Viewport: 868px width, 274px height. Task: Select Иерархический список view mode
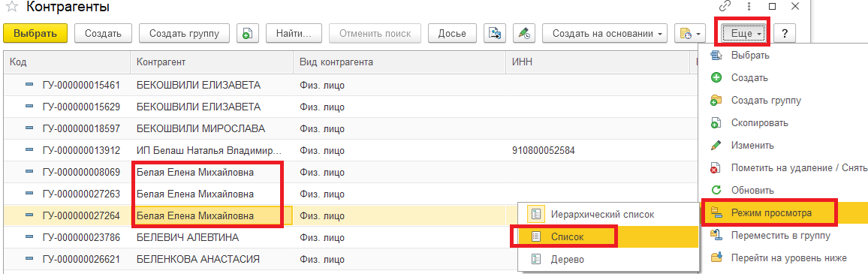(607, 214)
